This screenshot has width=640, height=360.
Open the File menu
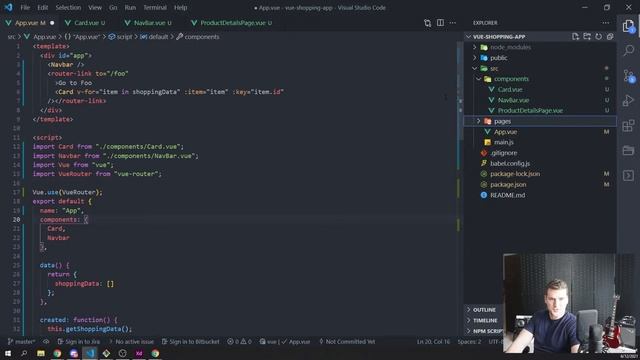25,7
